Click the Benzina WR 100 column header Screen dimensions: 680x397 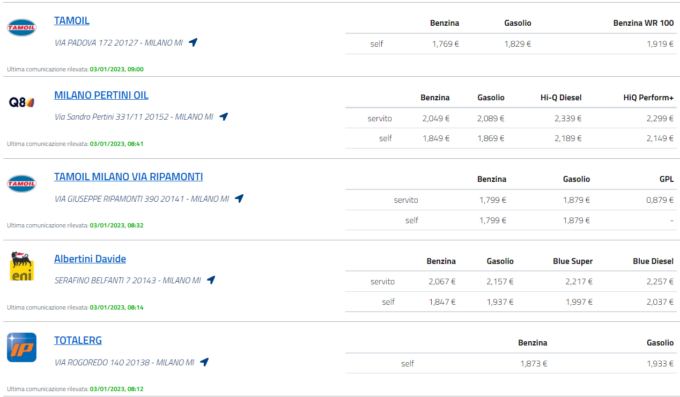pos(643,23)
